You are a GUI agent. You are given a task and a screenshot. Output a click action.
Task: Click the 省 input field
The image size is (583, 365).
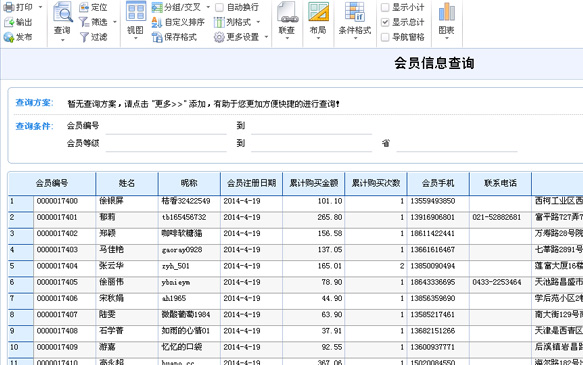(457, 144)
